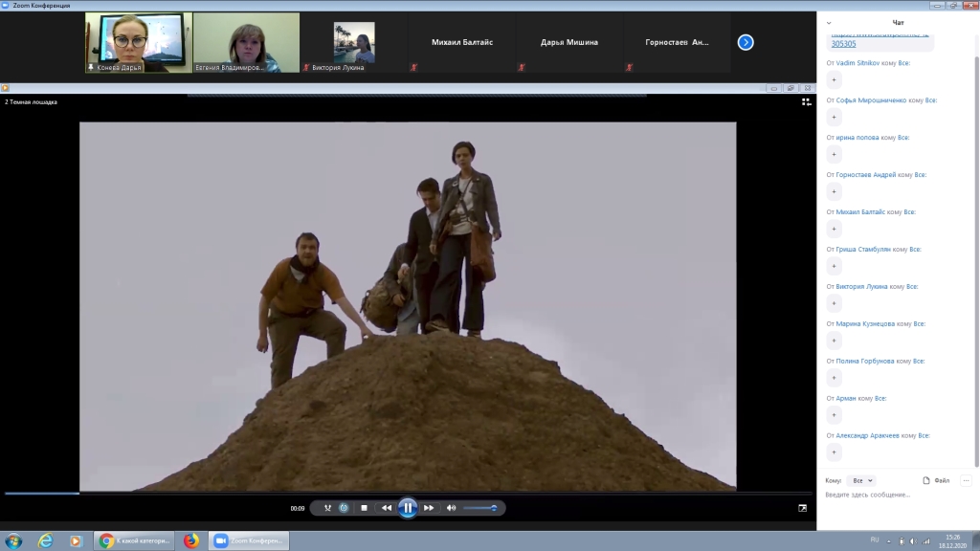The height and width of the screenshot is (551, 980).
Task: Switch to Zoom Конференция taskbar button
Action: point(249,541)
